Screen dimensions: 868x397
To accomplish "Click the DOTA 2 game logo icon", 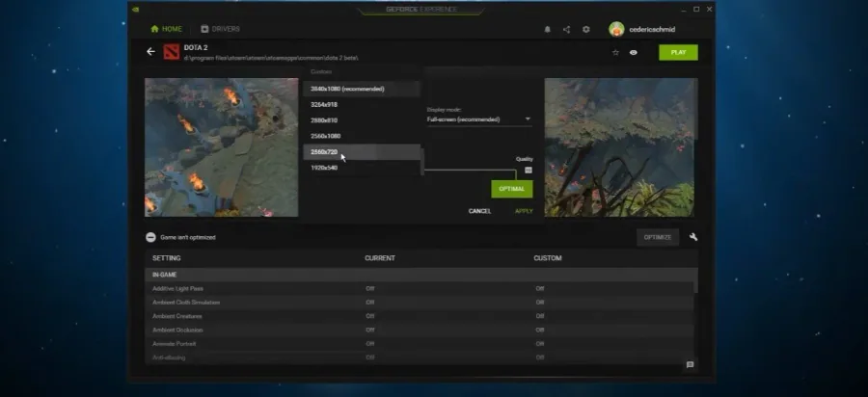I will [x=171, y=52].
